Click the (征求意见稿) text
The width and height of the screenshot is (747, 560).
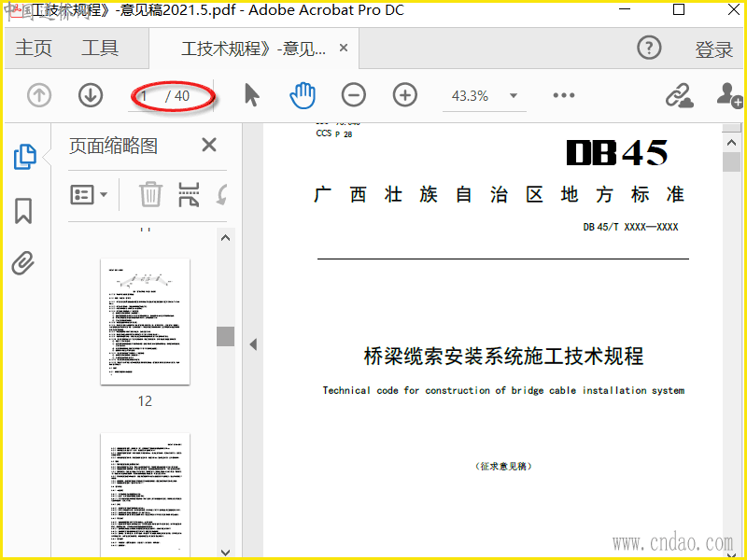click(503, 466)
